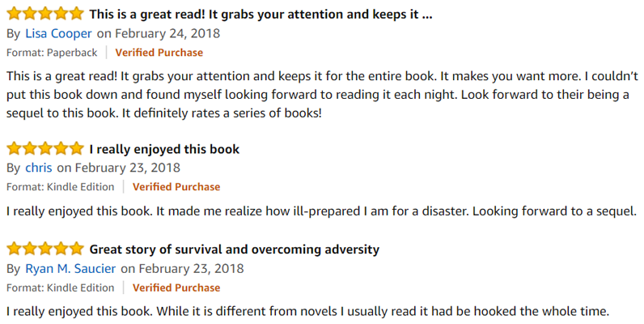Open Lisa Cooper's reviewer profile

click(59, 33)
